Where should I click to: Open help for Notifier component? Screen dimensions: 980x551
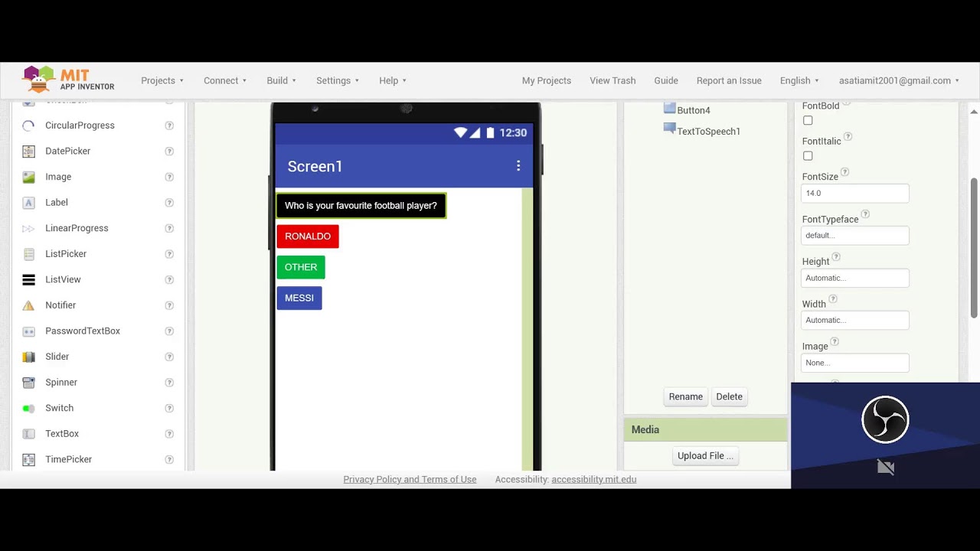pos(169,305)
